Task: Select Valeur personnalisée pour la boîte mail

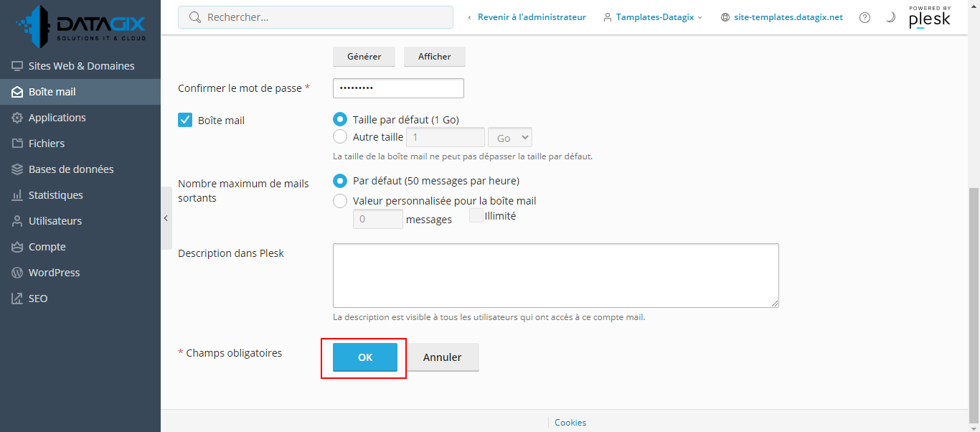Action: [340, 201]
